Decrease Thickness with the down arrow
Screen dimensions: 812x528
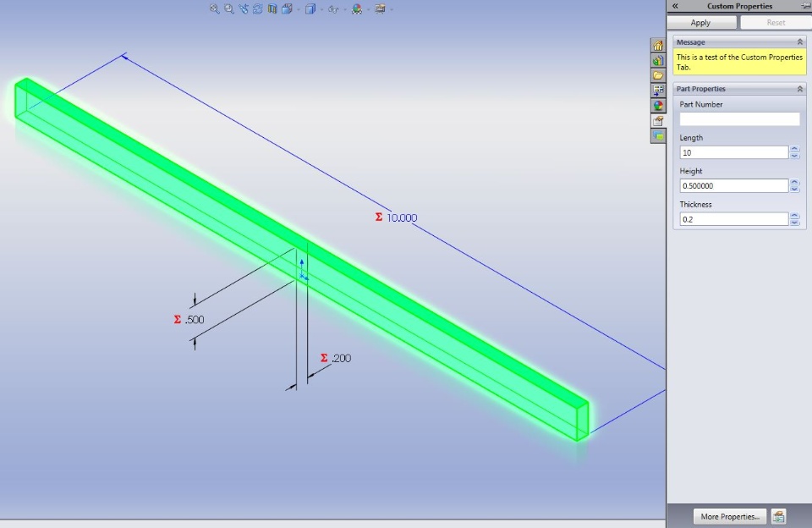point(794,223)
